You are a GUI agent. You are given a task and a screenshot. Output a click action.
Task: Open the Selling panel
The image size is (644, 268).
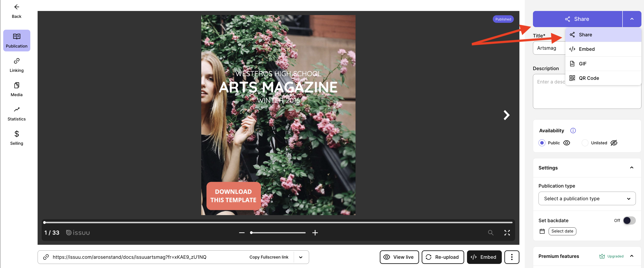[17, 137]
